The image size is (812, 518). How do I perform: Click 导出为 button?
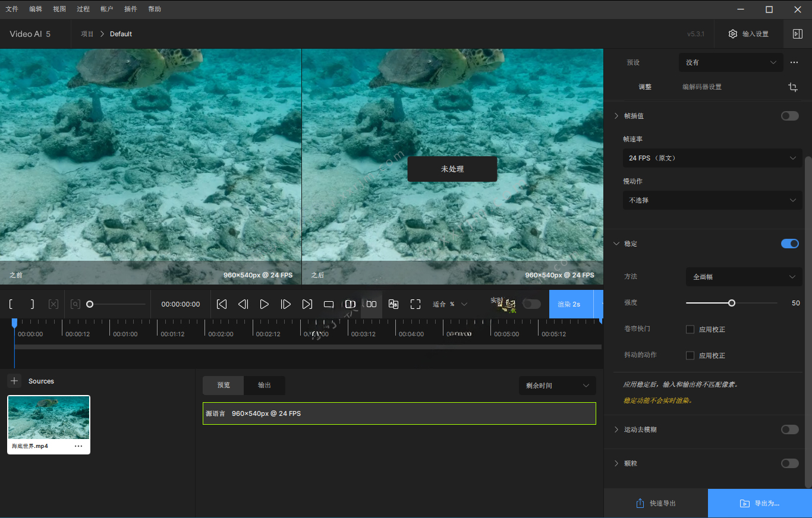[x=760, y=503]
